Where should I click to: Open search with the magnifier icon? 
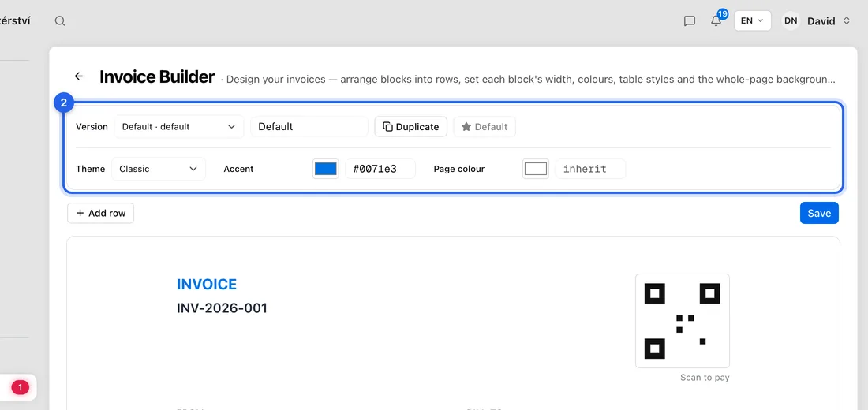coord(60,21)
